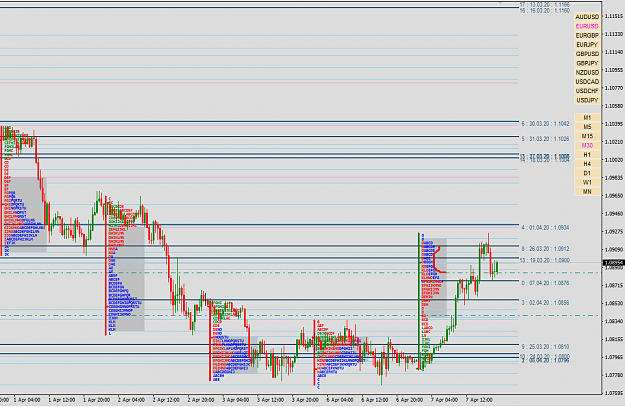The height and width of the screenshot is (407, 625).
Task: Click time axis label '3 Apr 12:00'
Action: 270,399
